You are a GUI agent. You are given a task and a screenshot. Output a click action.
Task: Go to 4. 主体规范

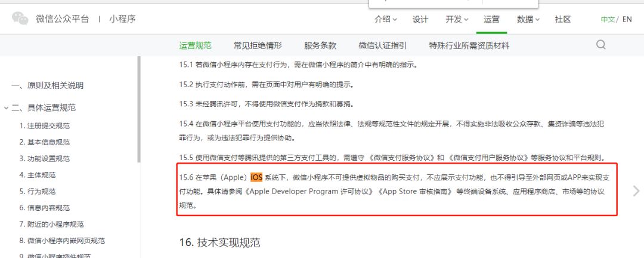(38, 176)
